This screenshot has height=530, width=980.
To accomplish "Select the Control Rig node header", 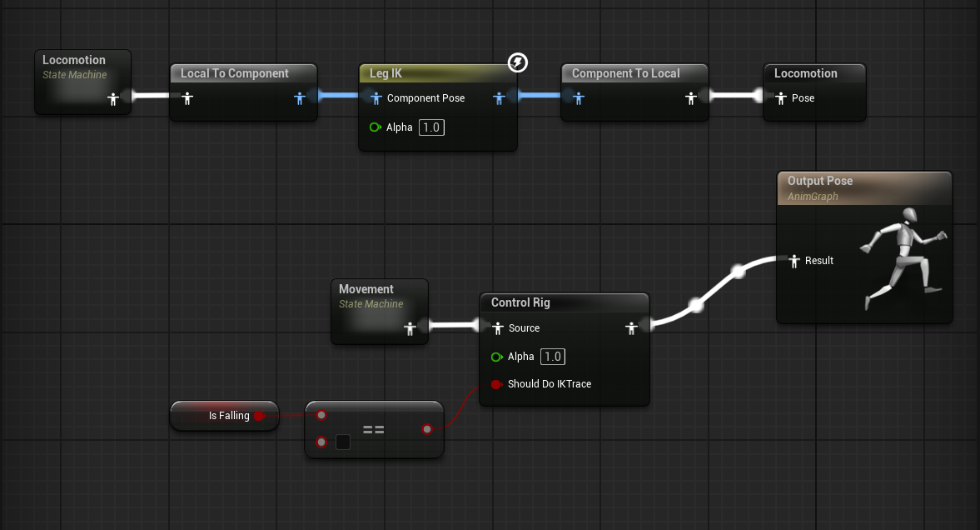I will click(565, 302).
